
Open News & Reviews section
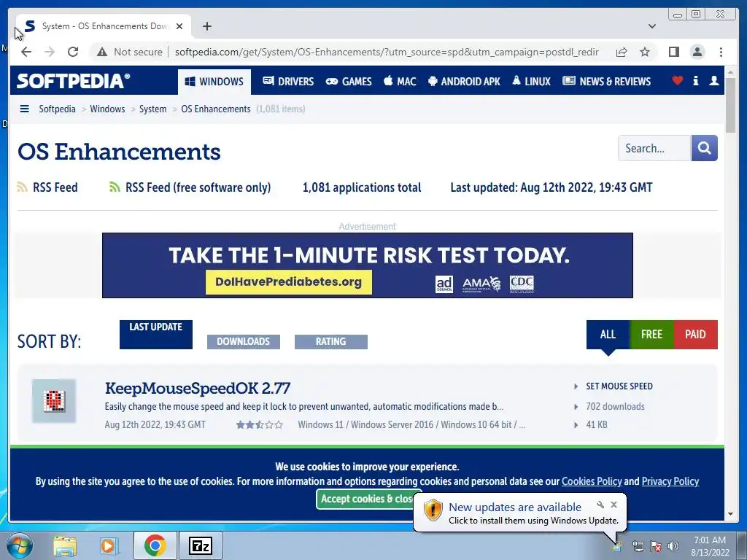(606, 82)
